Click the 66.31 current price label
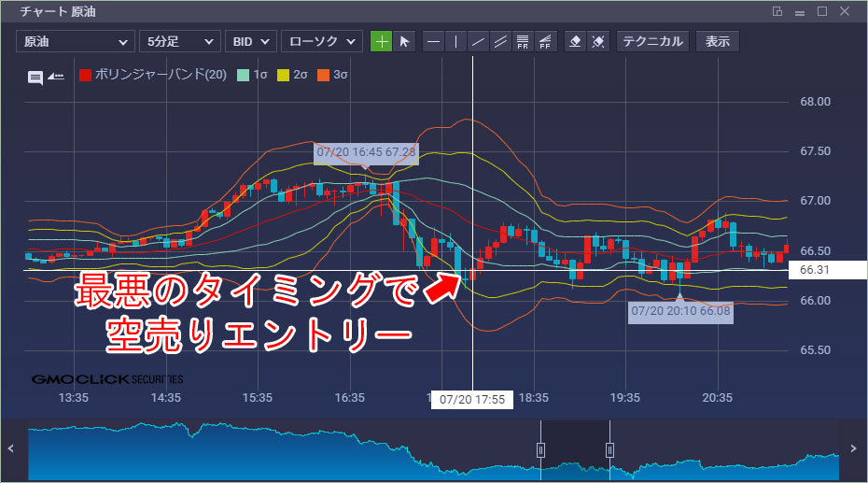The image size is (868, 483). coord(827,270)
